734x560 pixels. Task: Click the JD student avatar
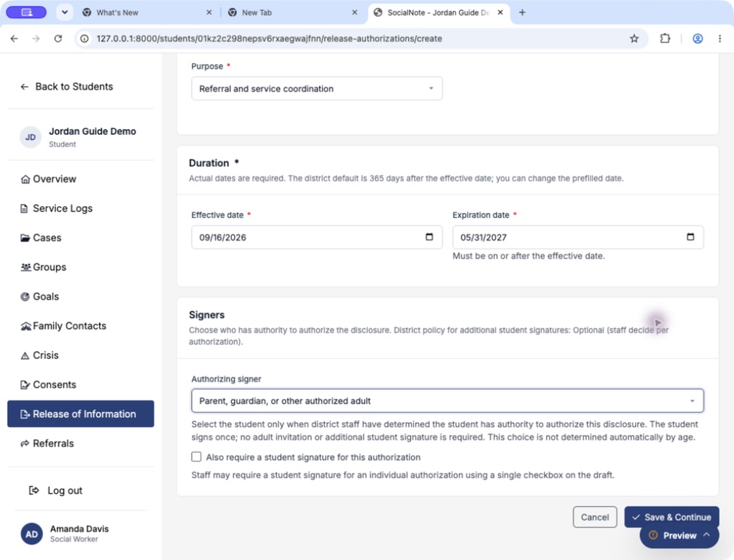(31, 137)
